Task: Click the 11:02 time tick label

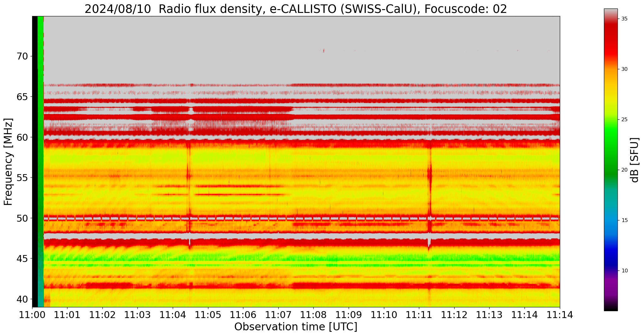Action: (102, 315)
